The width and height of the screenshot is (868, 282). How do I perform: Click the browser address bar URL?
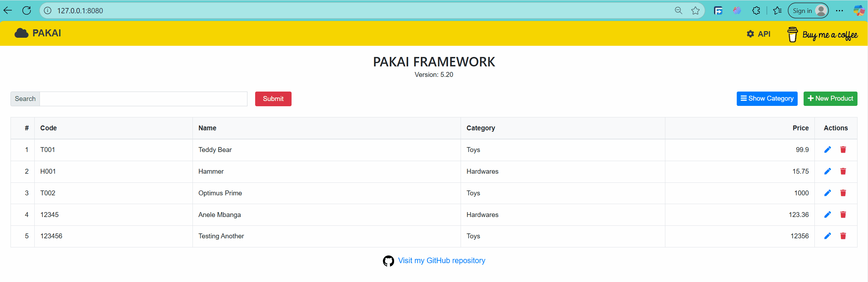pos(80,10)
